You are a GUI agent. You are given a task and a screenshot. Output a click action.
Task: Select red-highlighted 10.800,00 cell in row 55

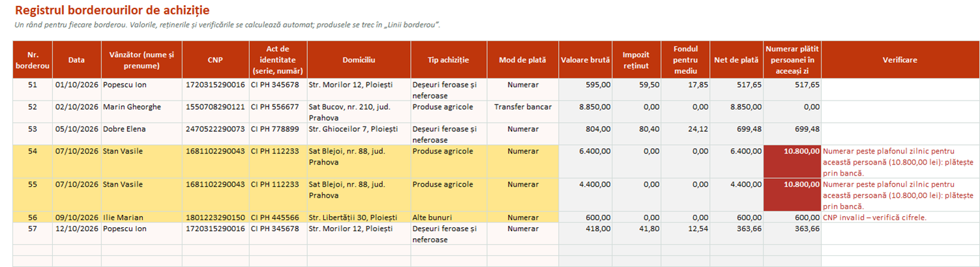[792, 195]
